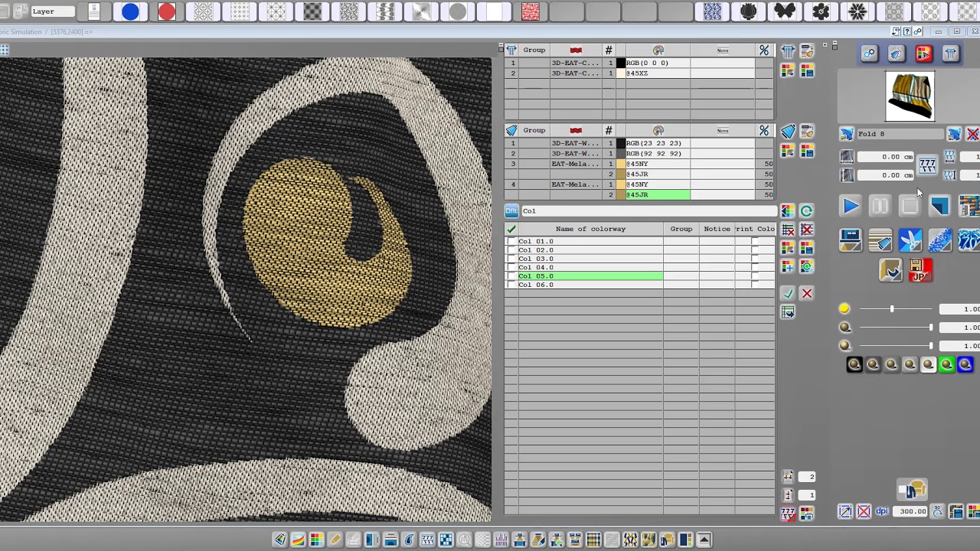Save the simulation as JPG
980x551 pixels.
pos(920,271)
